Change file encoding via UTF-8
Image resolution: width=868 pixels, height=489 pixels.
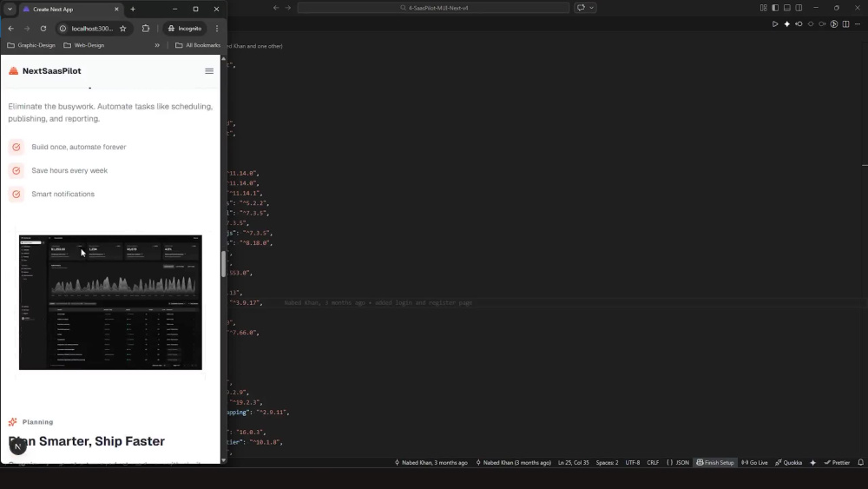[x=632, y=462]
